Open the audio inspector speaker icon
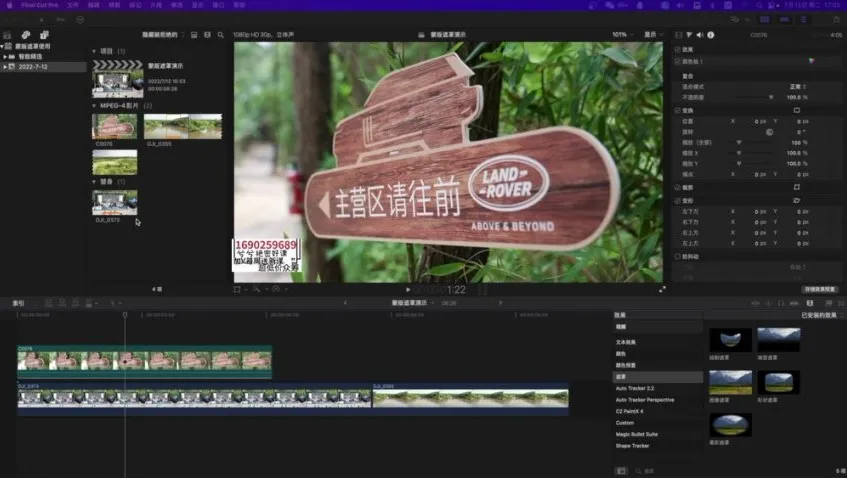Screen dimensions: 847x478 (699, 34)
